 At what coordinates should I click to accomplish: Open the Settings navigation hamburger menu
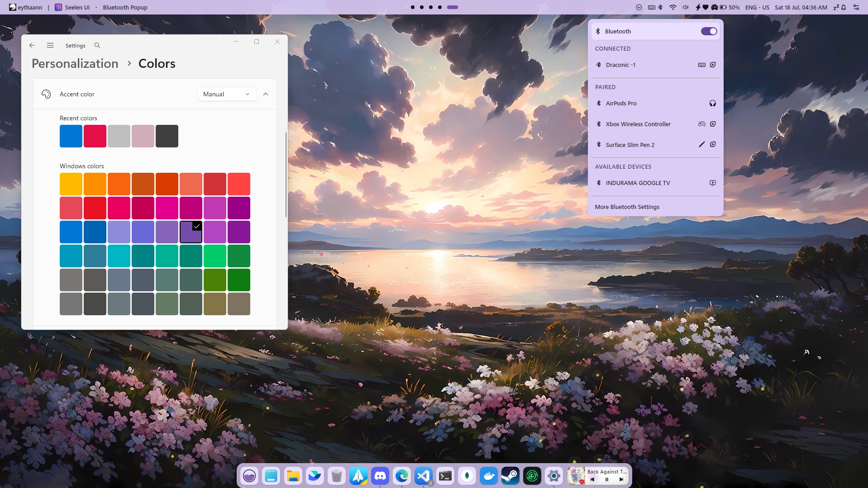point(50,45)
